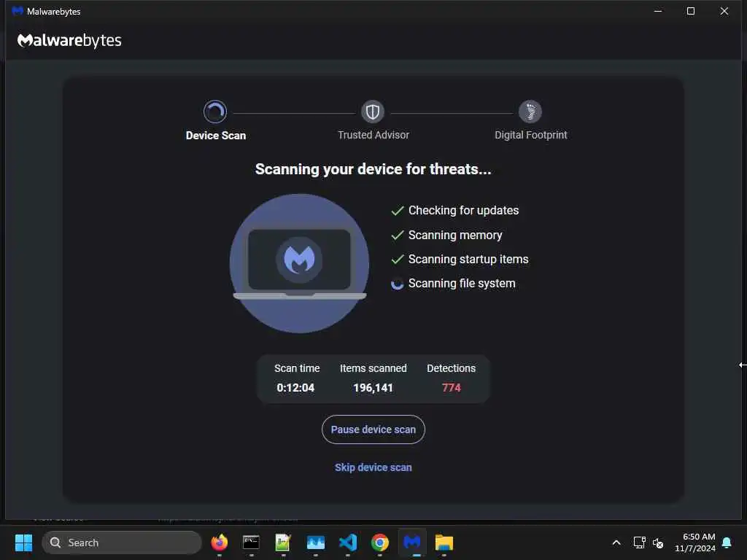The height and width of the screenshot is (560, 747).
Task: Click the Detections label
Action: click(x=451, y=368)
